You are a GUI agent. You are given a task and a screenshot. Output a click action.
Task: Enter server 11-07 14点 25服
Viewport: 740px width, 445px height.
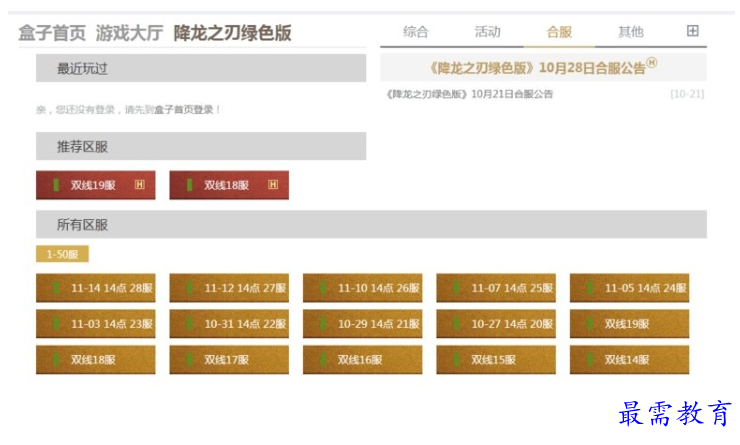[496, 288]
